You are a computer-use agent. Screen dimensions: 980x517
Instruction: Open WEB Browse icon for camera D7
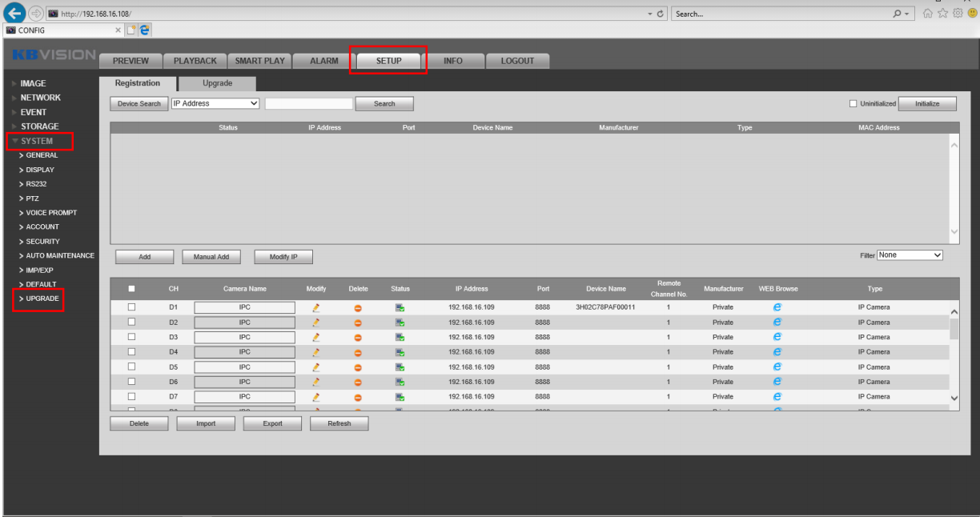[x=777, y=396]
